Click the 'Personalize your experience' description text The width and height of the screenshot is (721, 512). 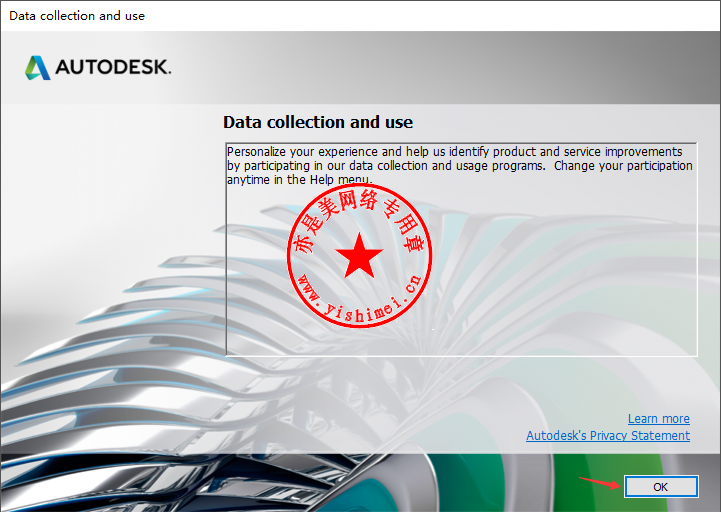pos(459,165)
